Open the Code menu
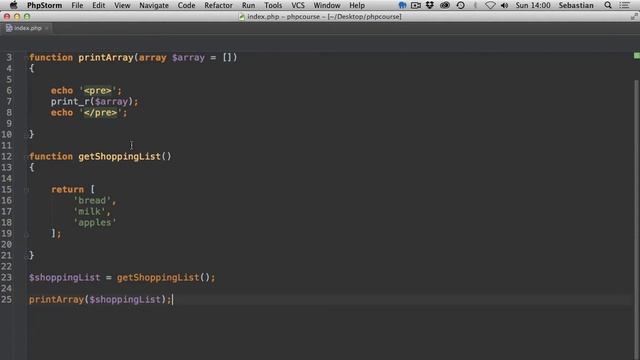Image resolution: width=640 pixels, height=360 pixels. (x=187, y=5)
